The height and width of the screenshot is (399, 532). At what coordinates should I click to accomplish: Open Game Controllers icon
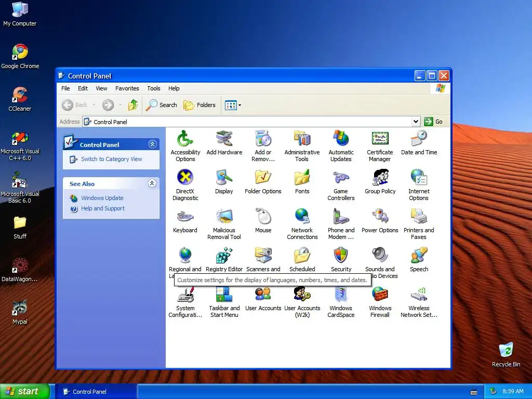(341, 178)
